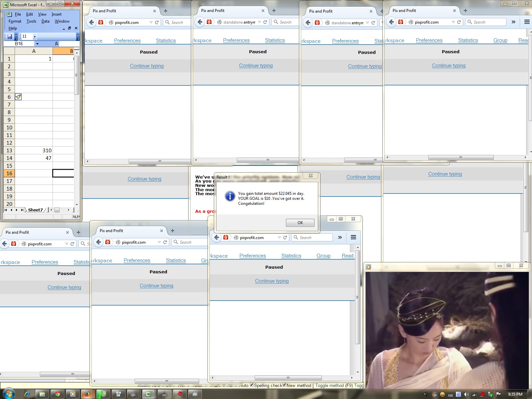
Task: Open the font size dropdown in Excel
Action: [35, 37]
